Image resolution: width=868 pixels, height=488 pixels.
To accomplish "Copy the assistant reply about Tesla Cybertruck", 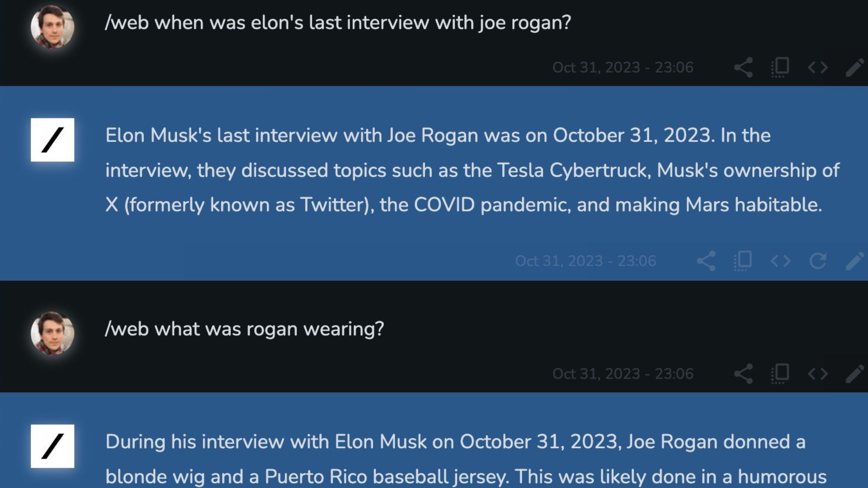I will click(743, 261).
